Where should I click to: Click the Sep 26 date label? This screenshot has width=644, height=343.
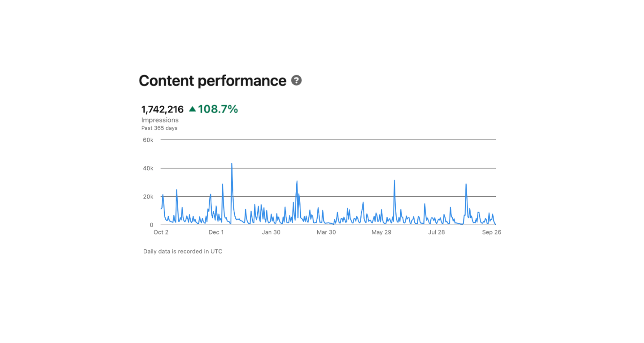pyautogui.click(x=492, y=232)
